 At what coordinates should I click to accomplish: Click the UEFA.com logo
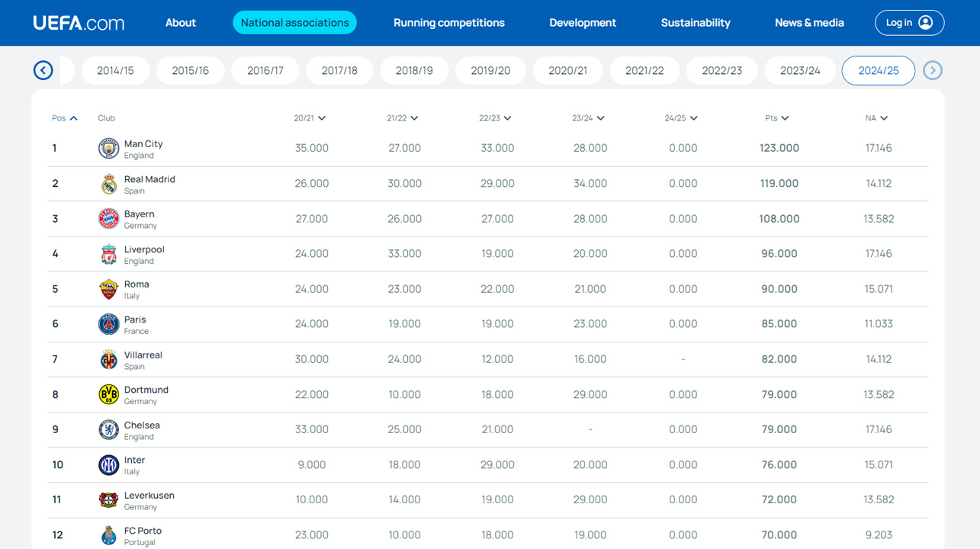coord(79,23)
